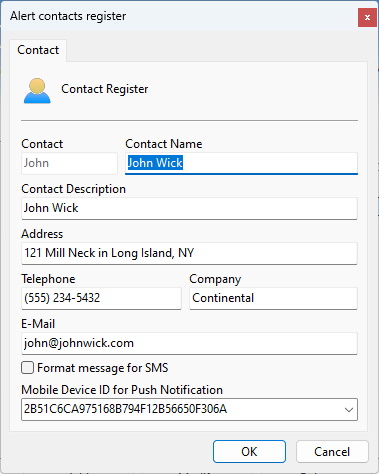Click the Contact Description label

[74, 189]
